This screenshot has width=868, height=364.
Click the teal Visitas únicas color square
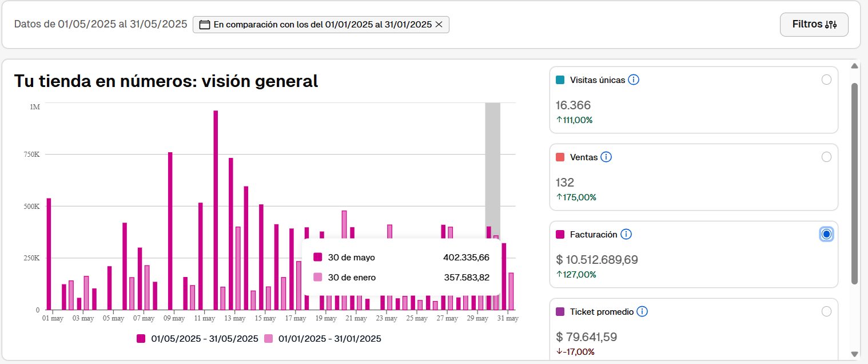(560, 80)
